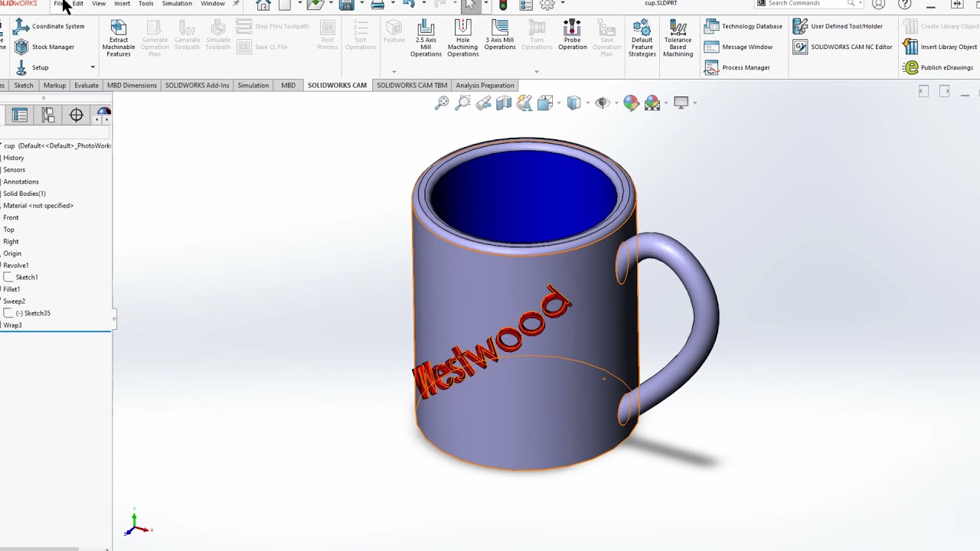Switch to the Evaluate tab

(87, 85)
